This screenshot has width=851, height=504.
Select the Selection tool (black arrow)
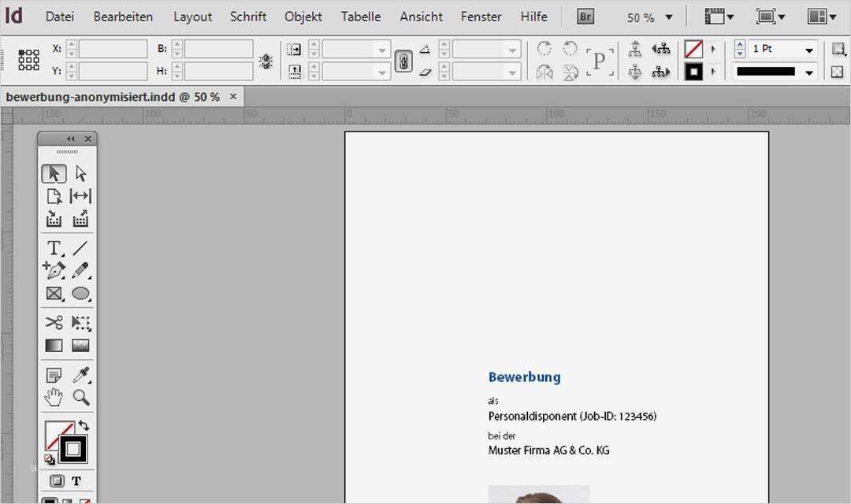click(x=54, y=173)
